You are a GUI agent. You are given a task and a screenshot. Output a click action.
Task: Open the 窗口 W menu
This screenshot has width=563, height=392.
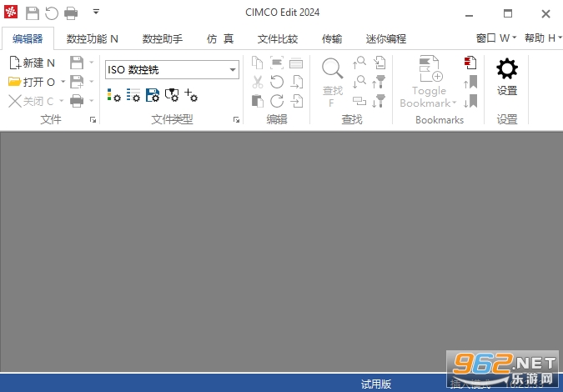496,38
